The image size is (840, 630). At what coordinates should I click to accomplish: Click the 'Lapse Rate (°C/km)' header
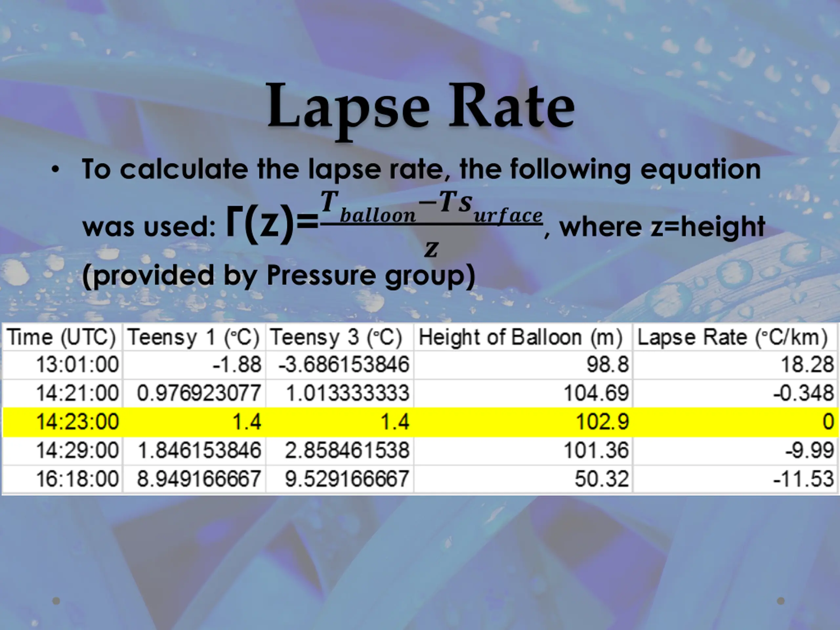[x=736, y=337]
